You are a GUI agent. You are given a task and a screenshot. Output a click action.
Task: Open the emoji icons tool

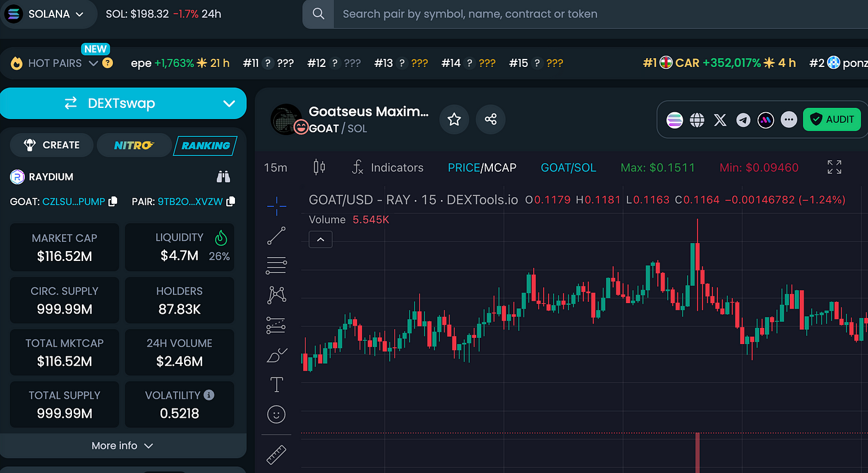click(276, 414)
